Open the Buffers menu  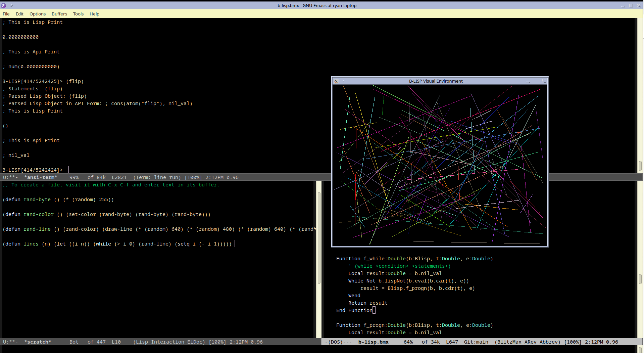tap(59, 14)
